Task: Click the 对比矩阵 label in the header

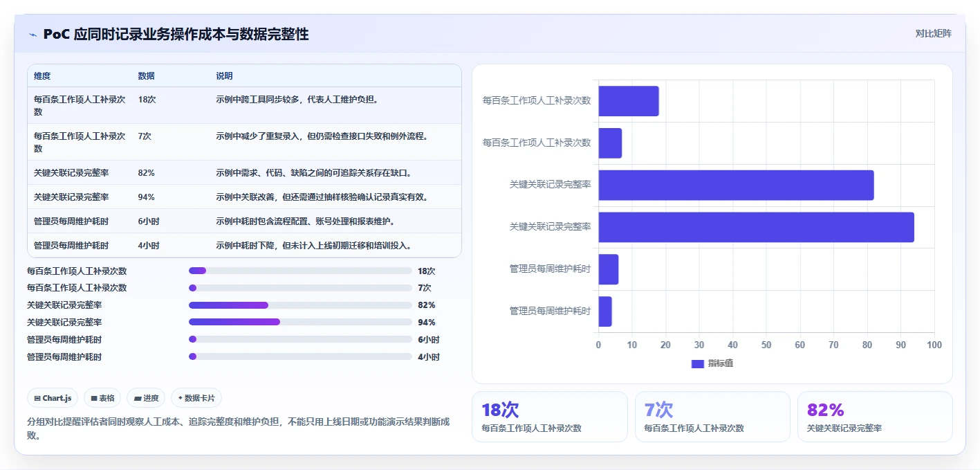Action: pos(933,33)
